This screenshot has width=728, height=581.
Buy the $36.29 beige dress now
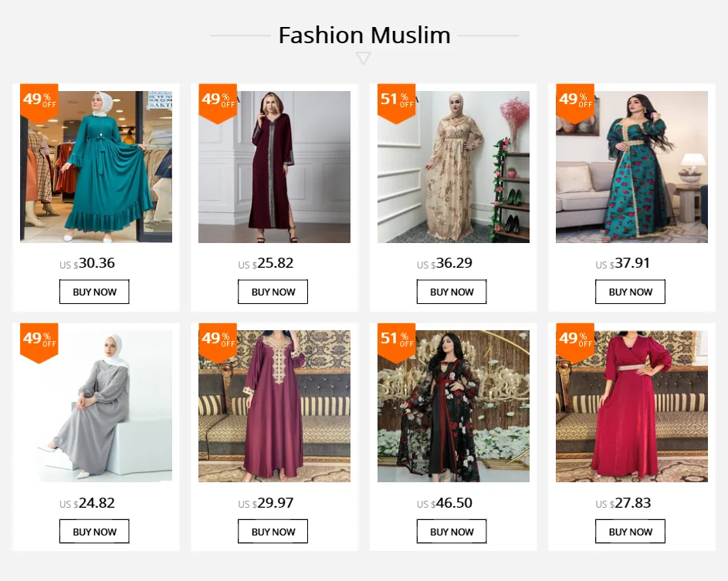click(452, 292)
